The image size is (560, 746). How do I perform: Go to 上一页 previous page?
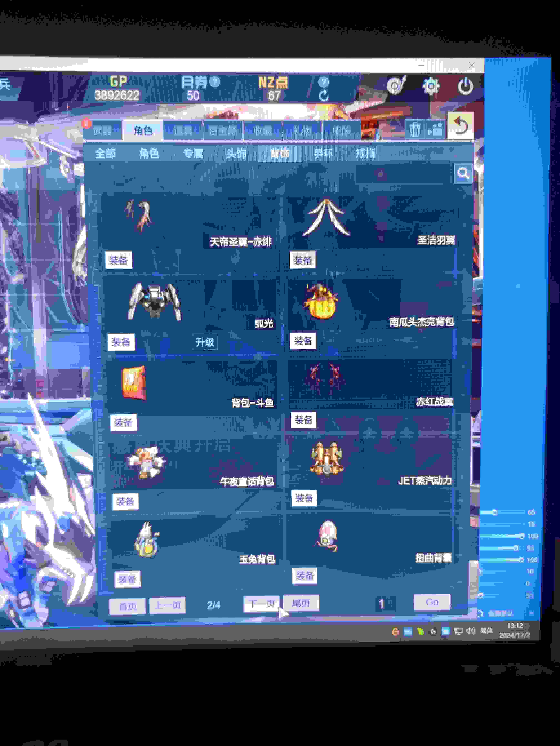168,606
